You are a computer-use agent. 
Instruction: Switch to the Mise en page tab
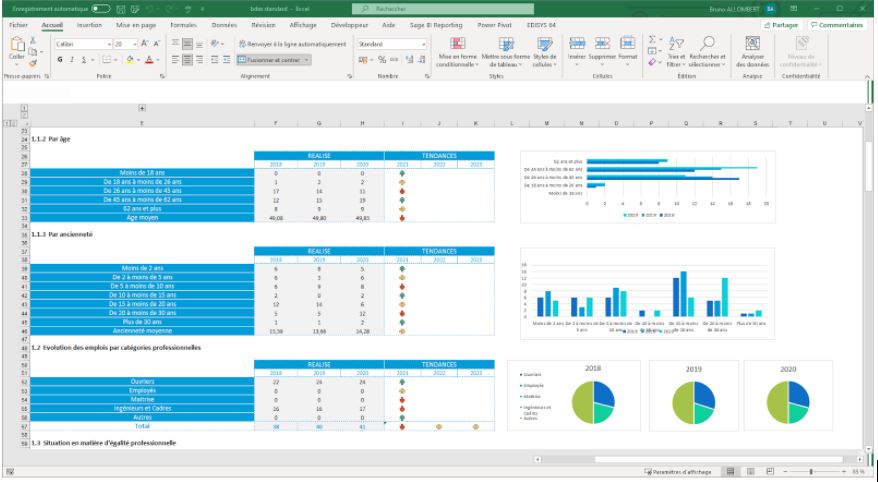point(136,25)
